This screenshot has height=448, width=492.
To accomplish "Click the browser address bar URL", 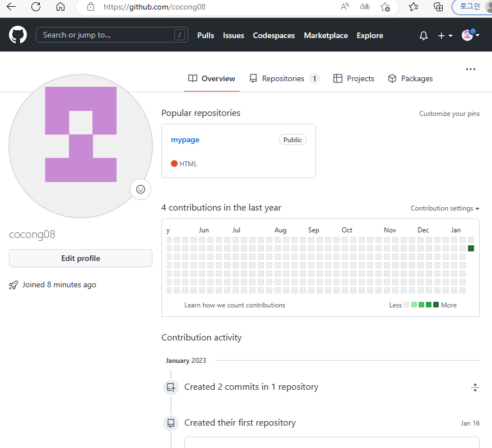I will pyautogui.click(x=155, y=7).
